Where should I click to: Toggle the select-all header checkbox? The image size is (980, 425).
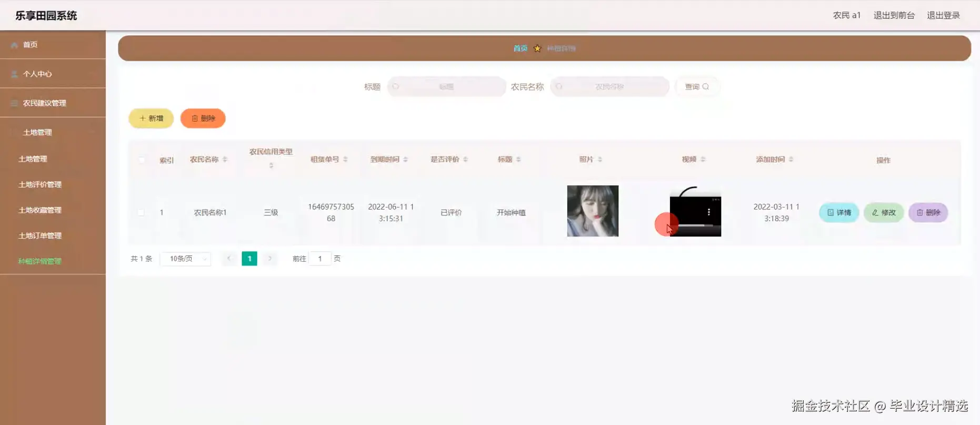coord(141,160)
